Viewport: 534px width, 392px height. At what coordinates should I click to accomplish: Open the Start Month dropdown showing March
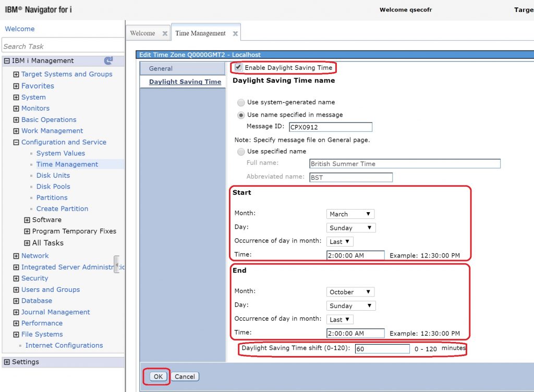(x=350, y=214)
